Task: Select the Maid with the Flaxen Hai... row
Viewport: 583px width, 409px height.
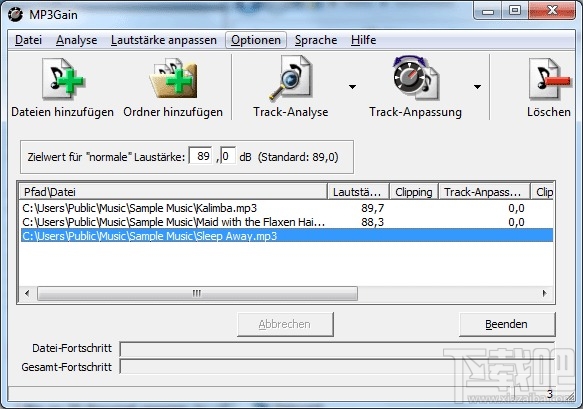Action: 286,222
